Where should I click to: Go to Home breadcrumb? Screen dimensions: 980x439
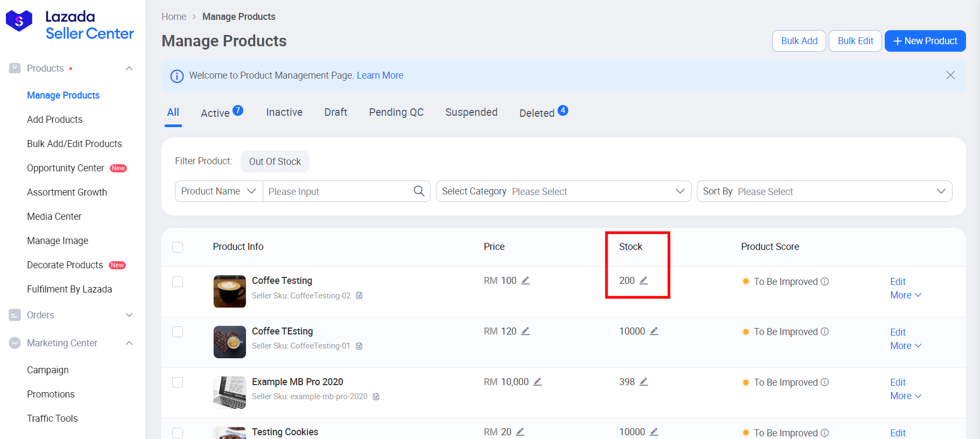[174, 17]
